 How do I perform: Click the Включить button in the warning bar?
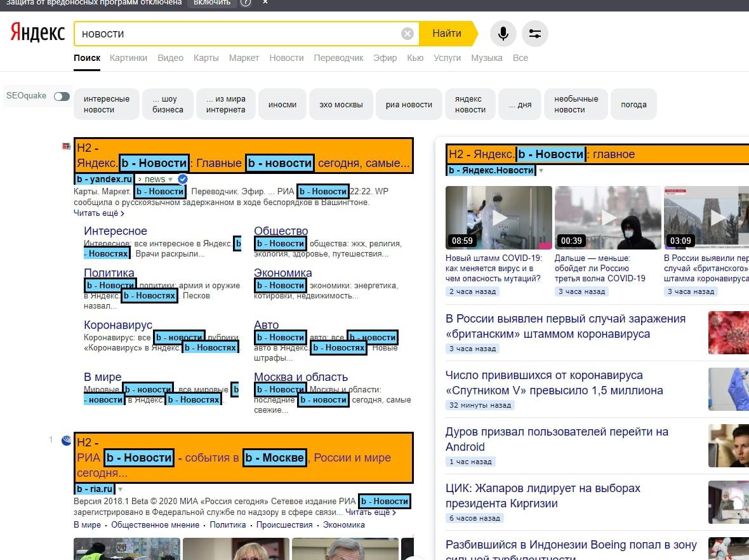(212, 3)
